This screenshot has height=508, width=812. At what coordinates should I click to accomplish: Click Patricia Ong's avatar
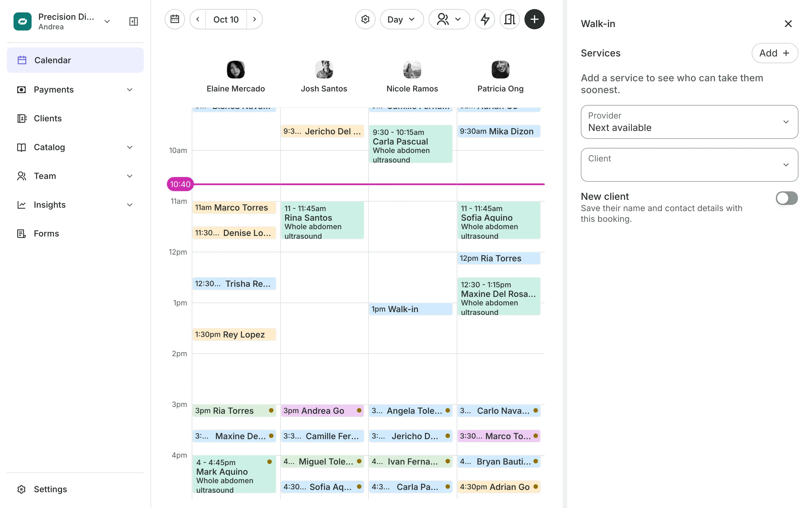(x=500, y=69)
